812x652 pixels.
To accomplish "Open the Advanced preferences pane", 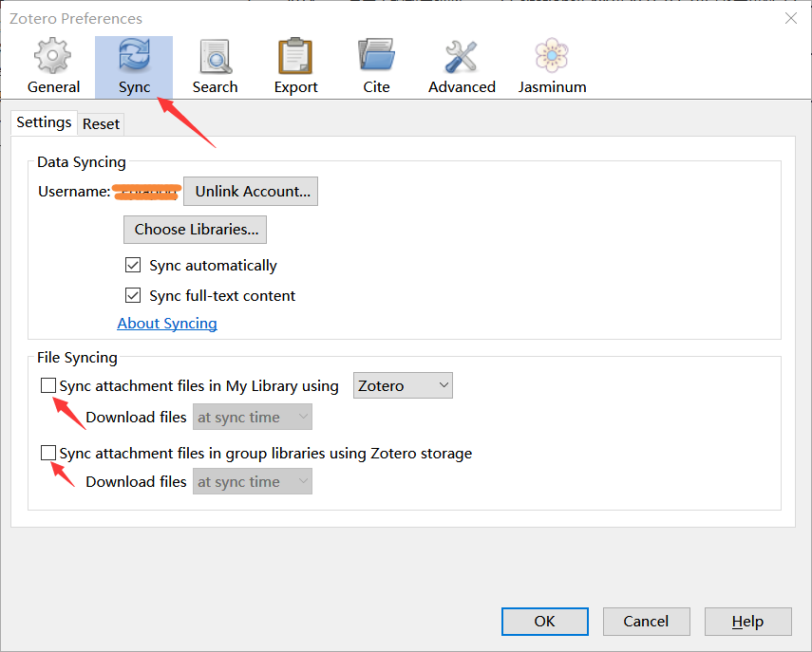I will click(462, 66).
